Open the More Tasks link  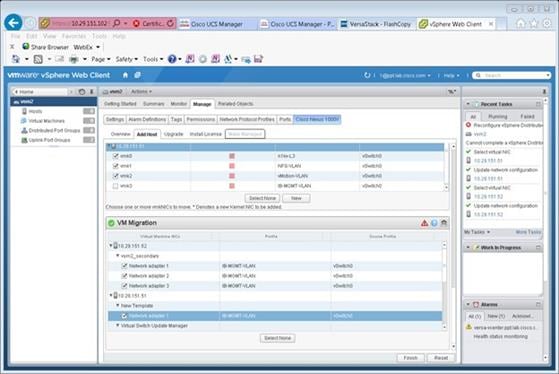click(528, 232)
